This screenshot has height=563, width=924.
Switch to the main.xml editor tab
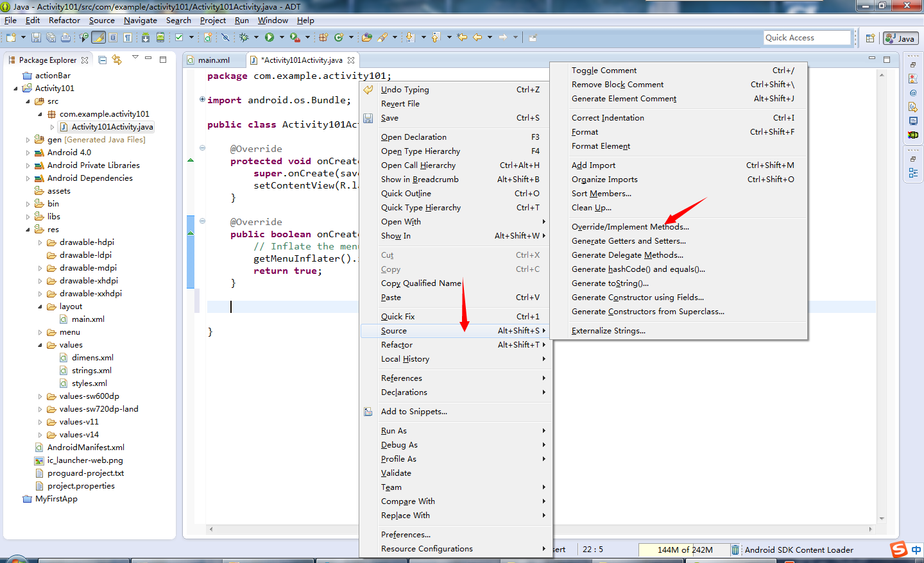point(214,60)
